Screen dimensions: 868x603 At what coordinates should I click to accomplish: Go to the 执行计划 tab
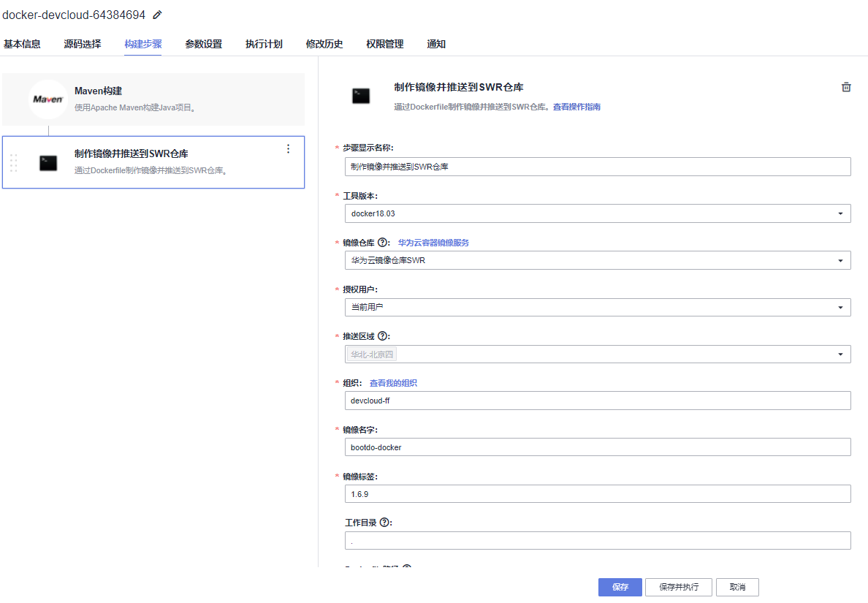pos(264,45)
